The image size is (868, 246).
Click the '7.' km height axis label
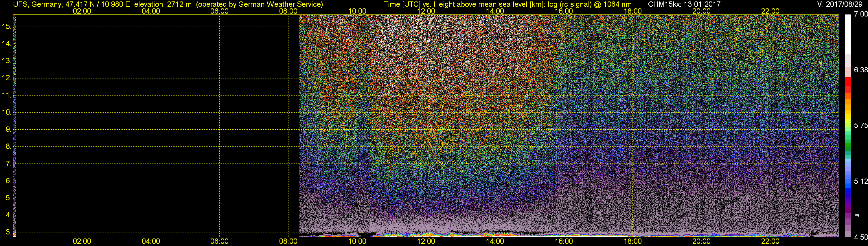(8, 164)
